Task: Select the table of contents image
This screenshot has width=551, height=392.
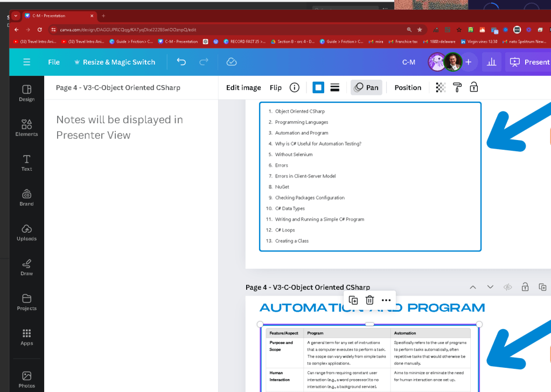Action: pyautogui.click(x=370, y=177)
